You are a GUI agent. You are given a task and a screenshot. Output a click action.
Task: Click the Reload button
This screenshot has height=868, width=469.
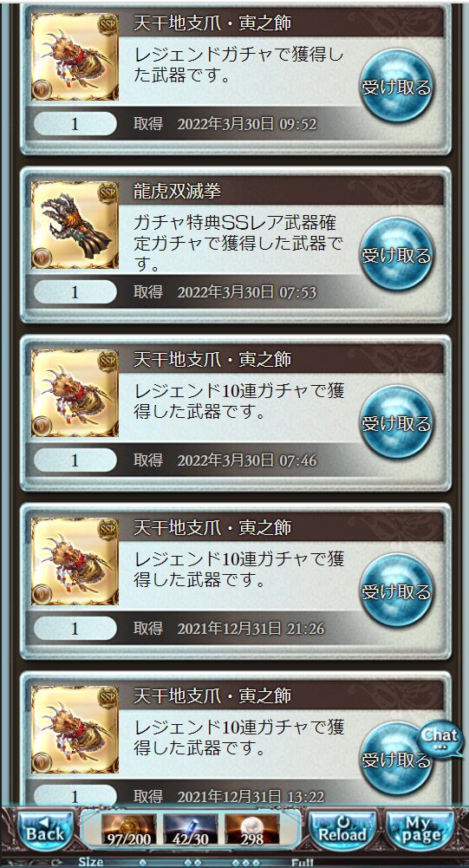pyautogui.click(x=342, y=831)
